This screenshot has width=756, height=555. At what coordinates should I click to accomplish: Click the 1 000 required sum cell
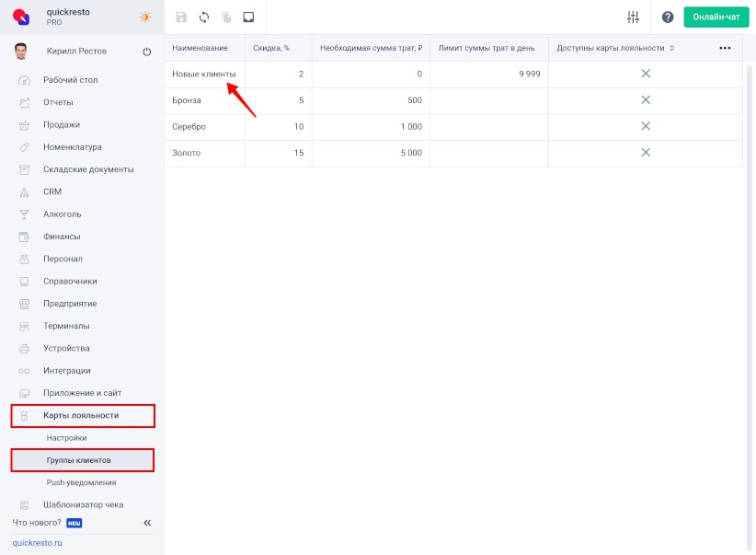pos(372,127)
